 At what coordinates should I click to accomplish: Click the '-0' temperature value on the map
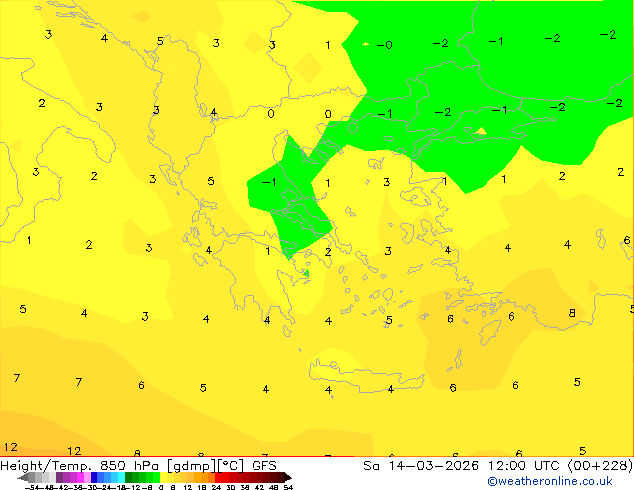click(x=385, y=44)
